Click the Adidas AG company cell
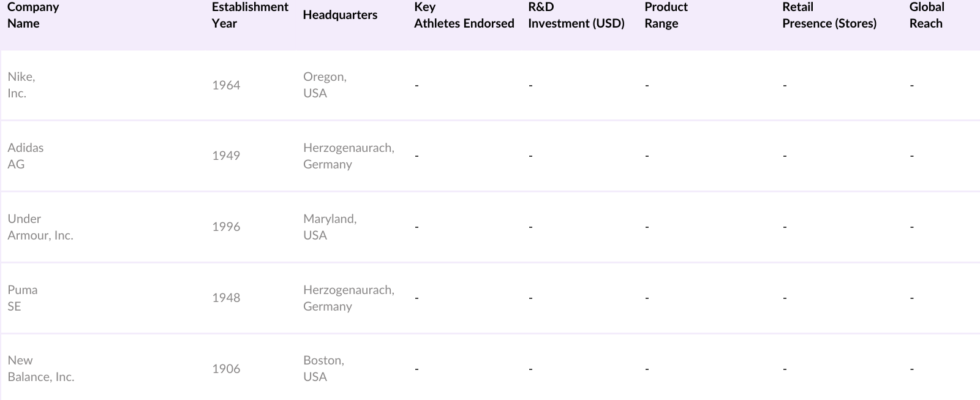The image size is (980, 400). coord(25,156)
